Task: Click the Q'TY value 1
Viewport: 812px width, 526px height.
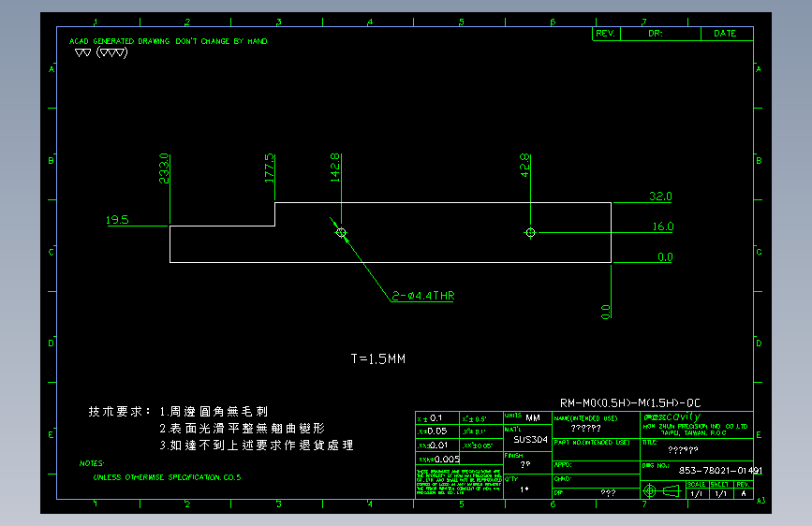Action: click(524, 489)
